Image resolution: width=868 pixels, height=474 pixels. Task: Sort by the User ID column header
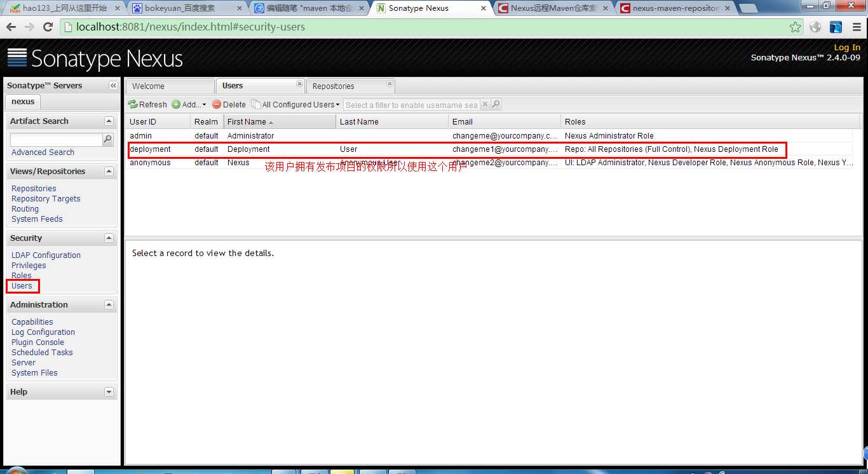(x=158, y=121)
